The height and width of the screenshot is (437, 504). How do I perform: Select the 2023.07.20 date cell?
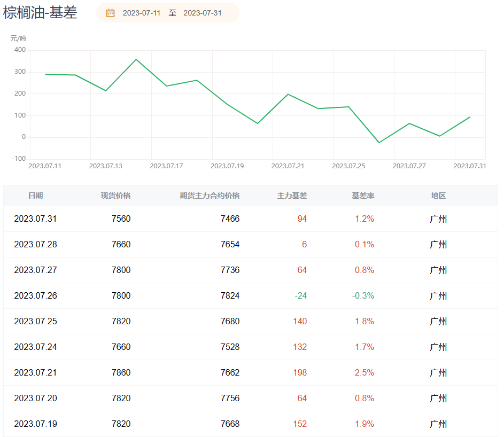tap(36, 399)
